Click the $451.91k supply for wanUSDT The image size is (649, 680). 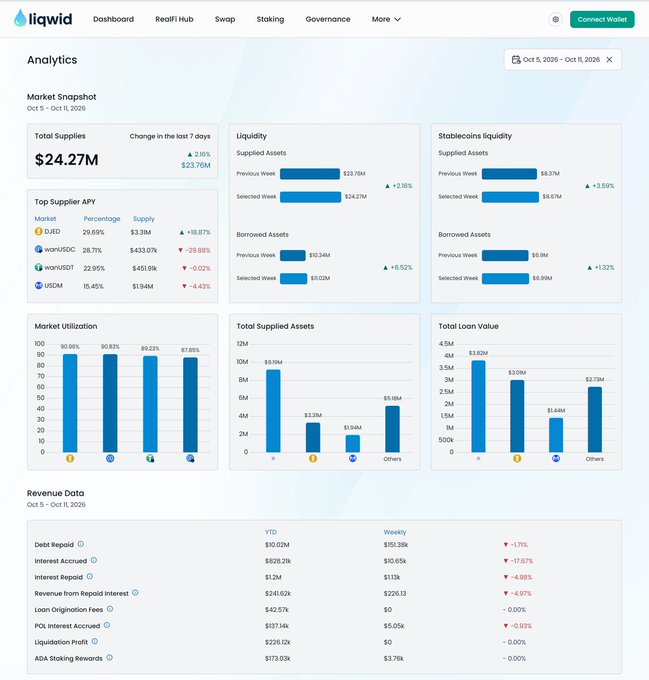click(x=145, y=268)
